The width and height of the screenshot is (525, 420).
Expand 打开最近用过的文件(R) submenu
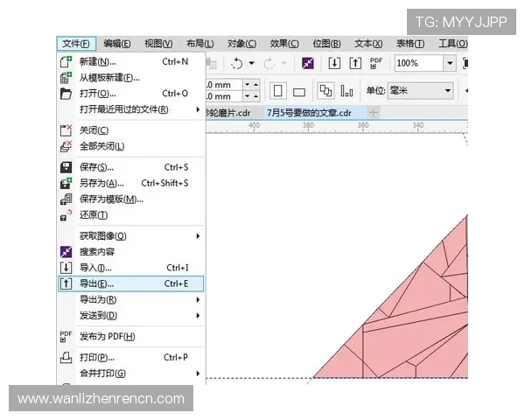tap(131, 109)
